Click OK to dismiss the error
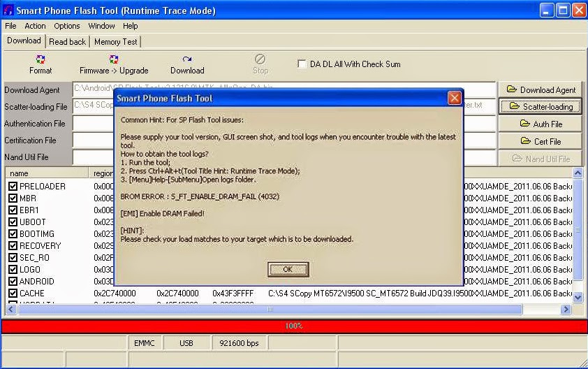 point(288,269)
